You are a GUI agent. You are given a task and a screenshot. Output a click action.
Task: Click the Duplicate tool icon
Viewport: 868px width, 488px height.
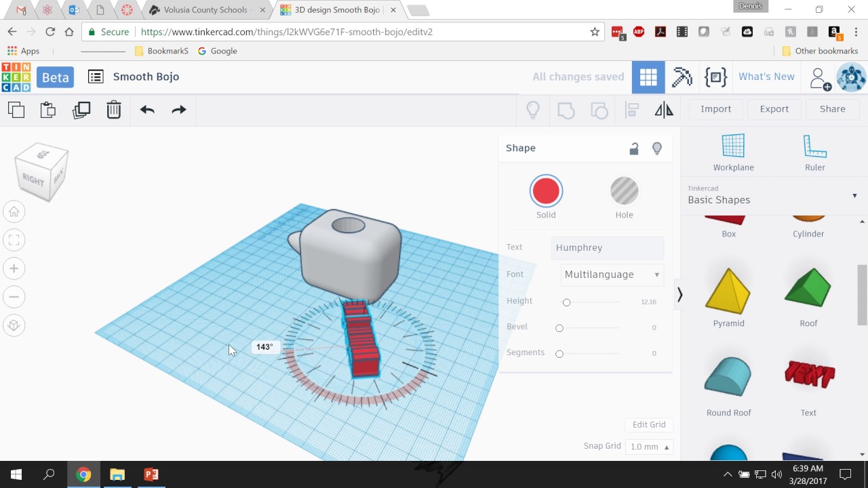[81, 110]
